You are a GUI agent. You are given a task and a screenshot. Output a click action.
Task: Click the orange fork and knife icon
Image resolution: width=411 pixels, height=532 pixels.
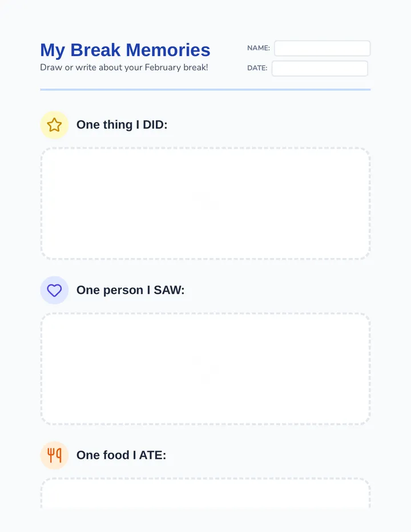click(x=54, y=456)
